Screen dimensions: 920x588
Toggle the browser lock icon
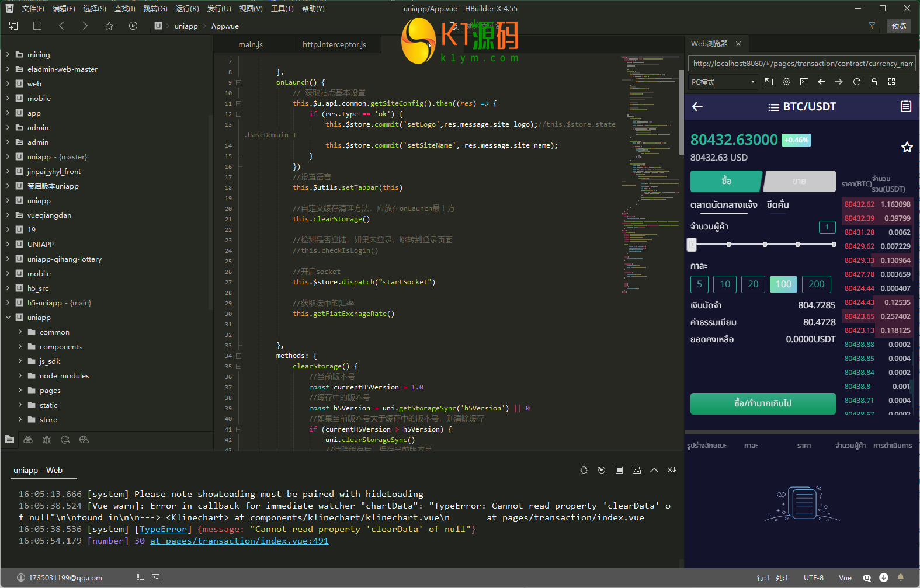tap(874, 82)
